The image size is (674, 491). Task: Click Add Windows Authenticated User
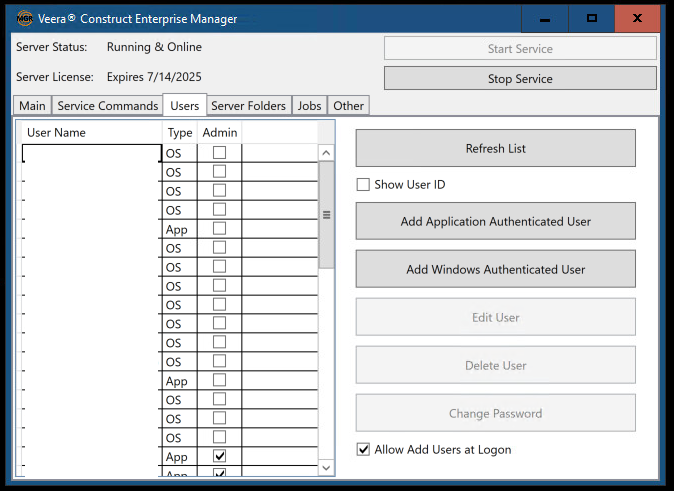(x=496, y=270)
